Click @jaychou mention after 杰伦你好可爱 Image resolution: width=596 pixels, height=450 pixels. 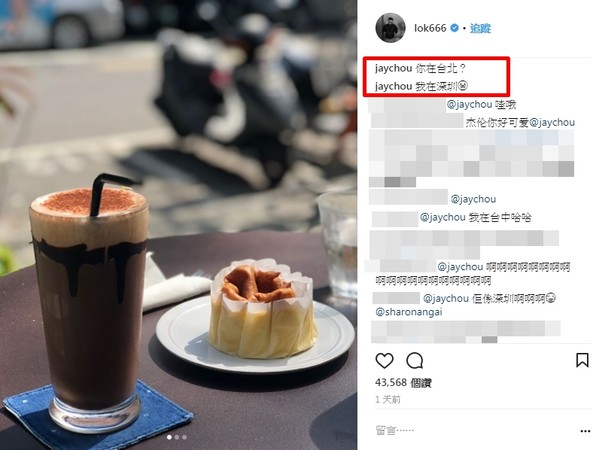552,122
